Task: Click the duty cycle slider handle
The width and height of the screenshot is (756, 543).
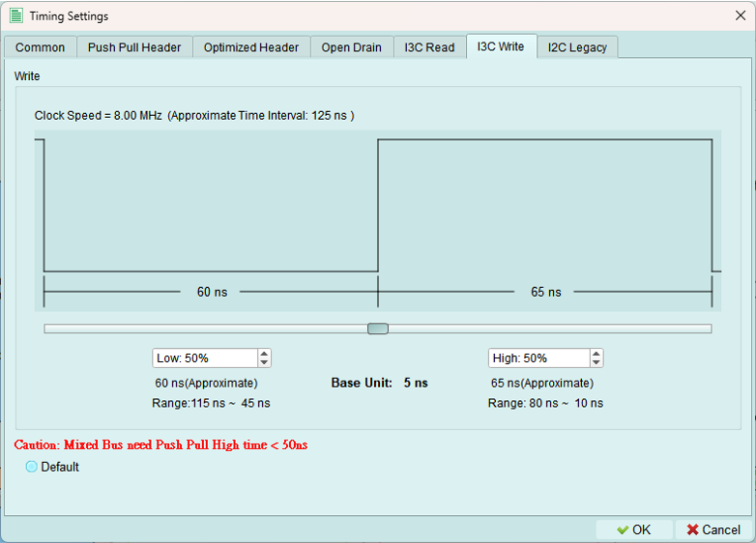Action: [378, 329]
